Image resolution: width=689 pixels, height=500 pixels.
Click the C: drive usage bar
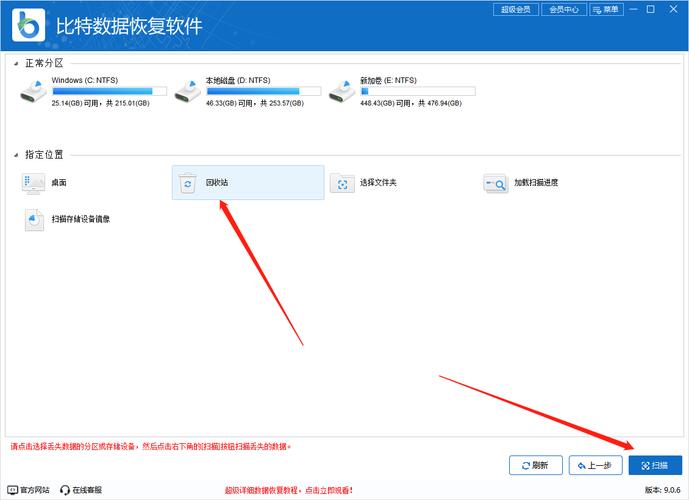pyautogui.click(x=109, y=91)
